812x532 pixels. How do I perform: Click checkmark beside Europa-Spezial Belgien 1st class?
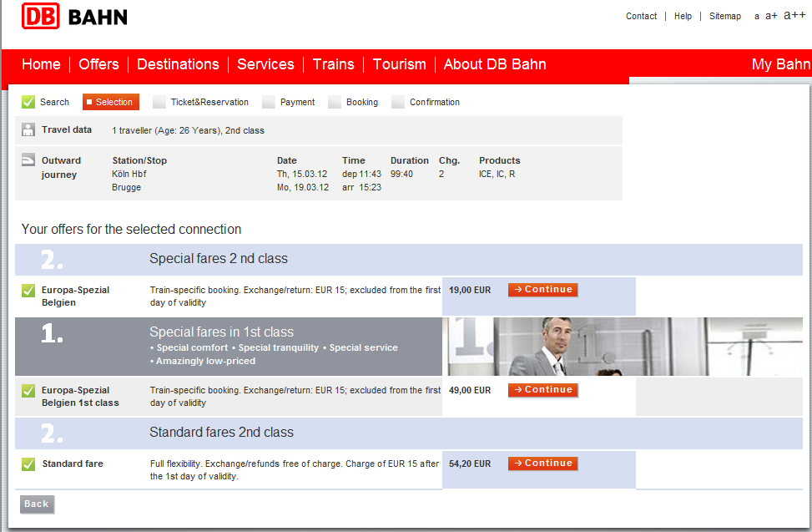[28, 391]
